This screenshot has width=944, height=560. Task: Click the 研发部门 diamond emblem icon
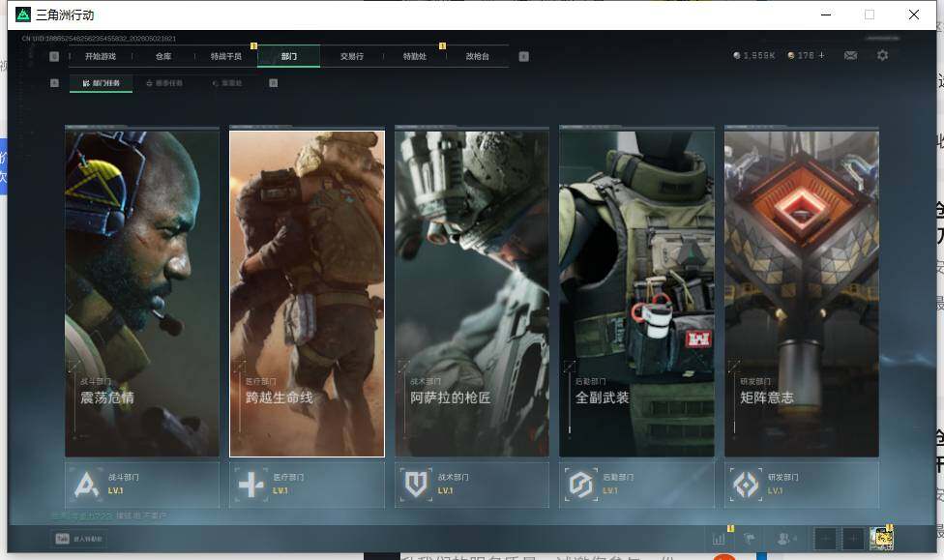point(746,485)
